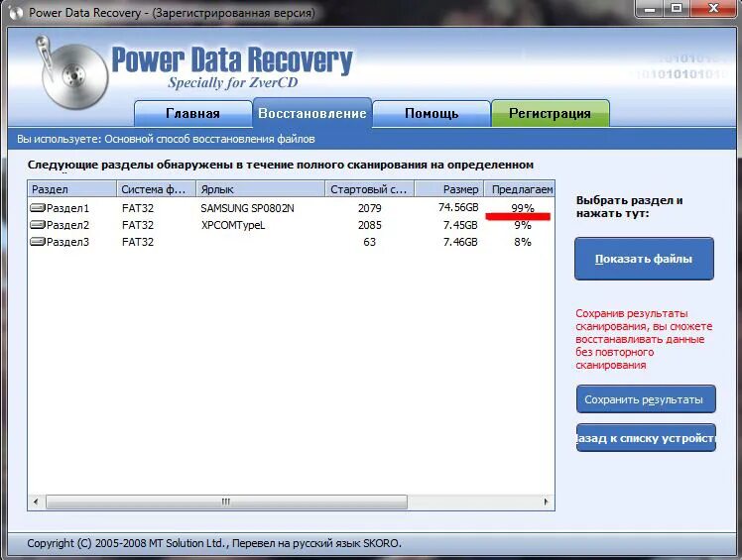Click the 7.45GB size value
The image size is (742, 560).
pos(460,225)
